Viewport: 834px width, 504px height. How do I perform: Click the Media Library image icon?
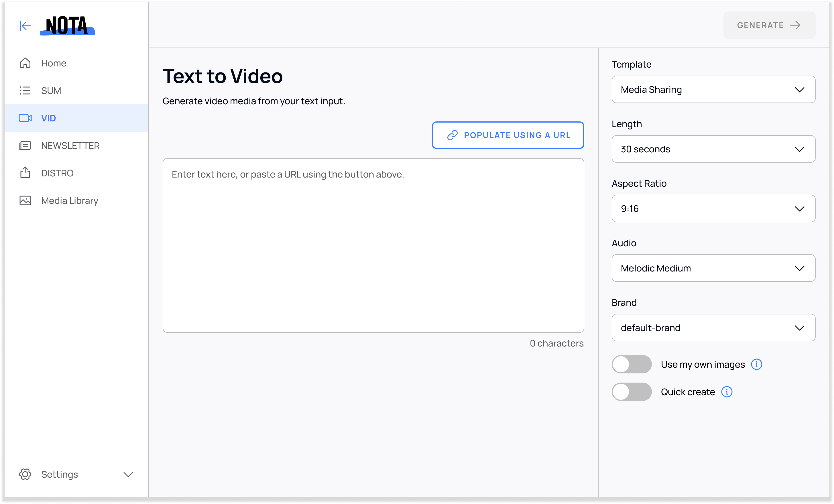pyautogui.click(x=25, y=200)
